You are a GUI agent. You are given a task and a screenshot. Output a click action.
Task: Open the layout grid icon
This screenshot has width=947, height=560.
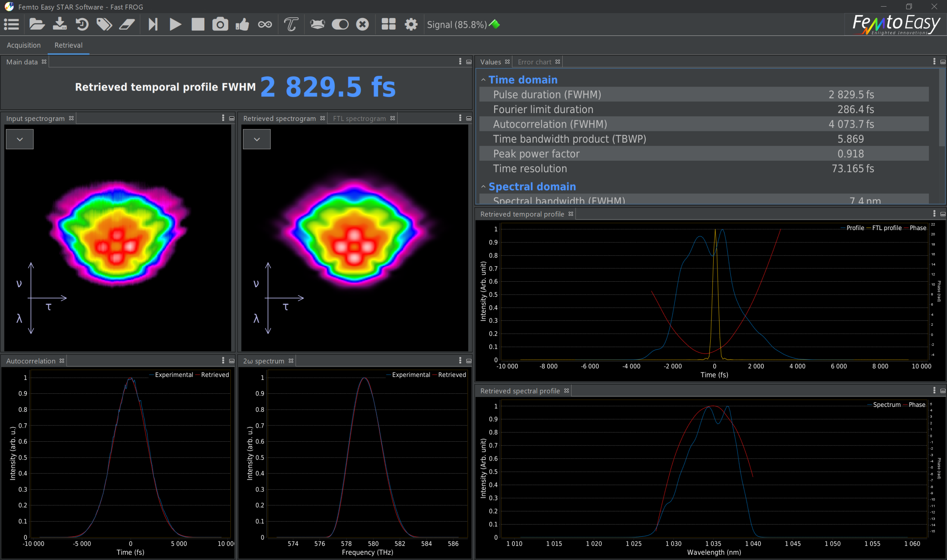click(x=388, y=24)
